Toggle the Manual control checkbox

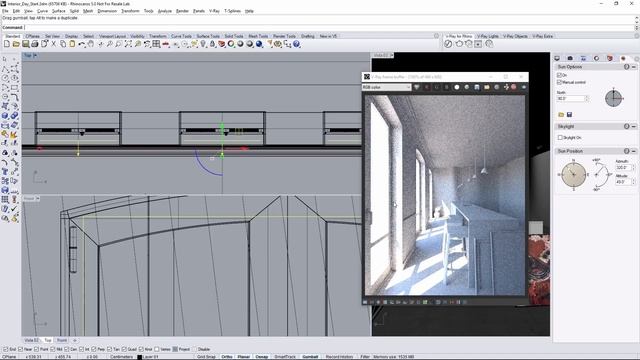click(559, 82)
